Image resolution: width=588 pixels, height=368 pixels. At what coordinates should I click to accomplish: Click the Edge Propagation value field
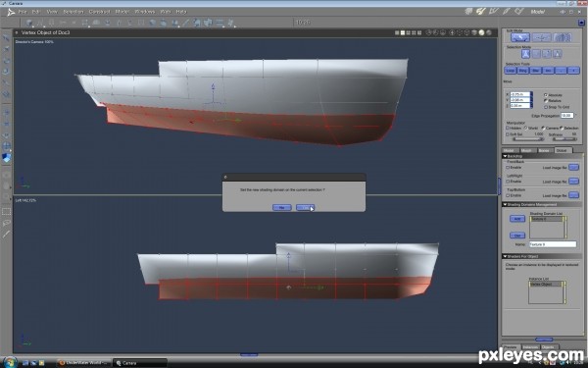coord(566,115)
